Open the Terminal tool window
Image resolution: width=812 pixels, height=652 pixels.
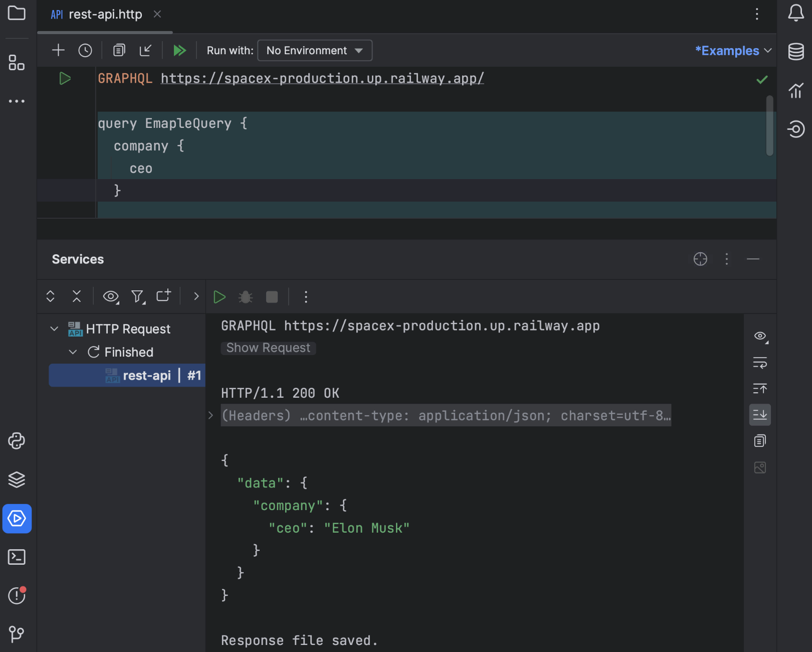[x=17, y=557]
